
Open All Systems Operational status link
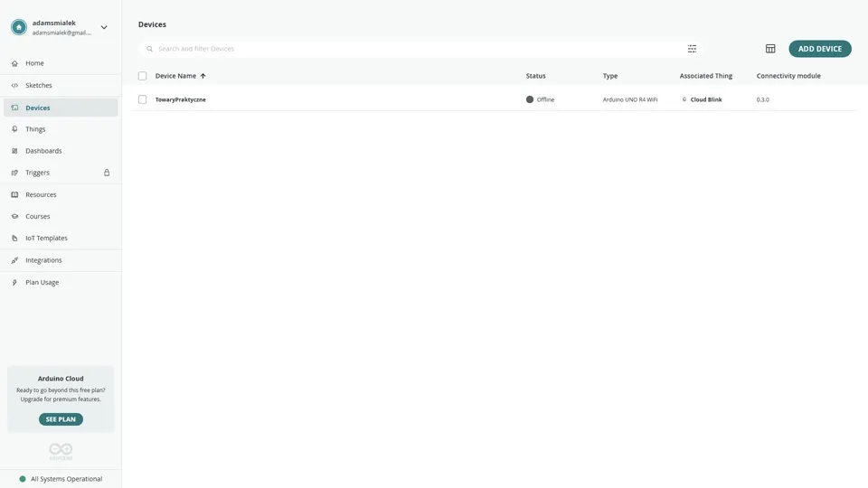[66, 479]
